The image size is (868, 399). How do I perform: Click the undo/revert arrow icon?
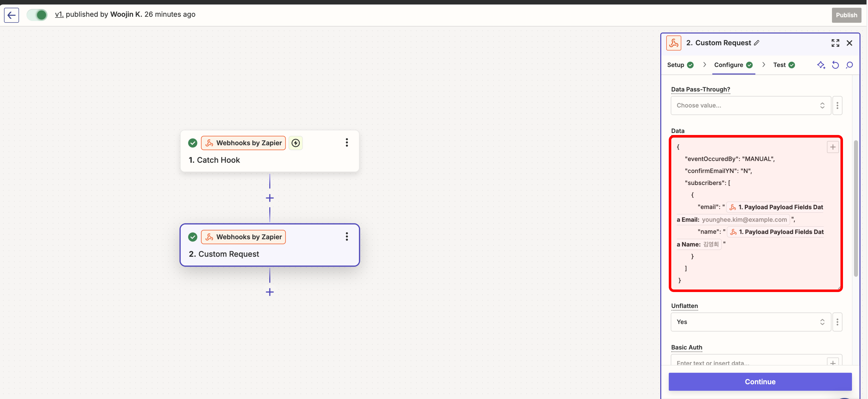coord(835,65)
